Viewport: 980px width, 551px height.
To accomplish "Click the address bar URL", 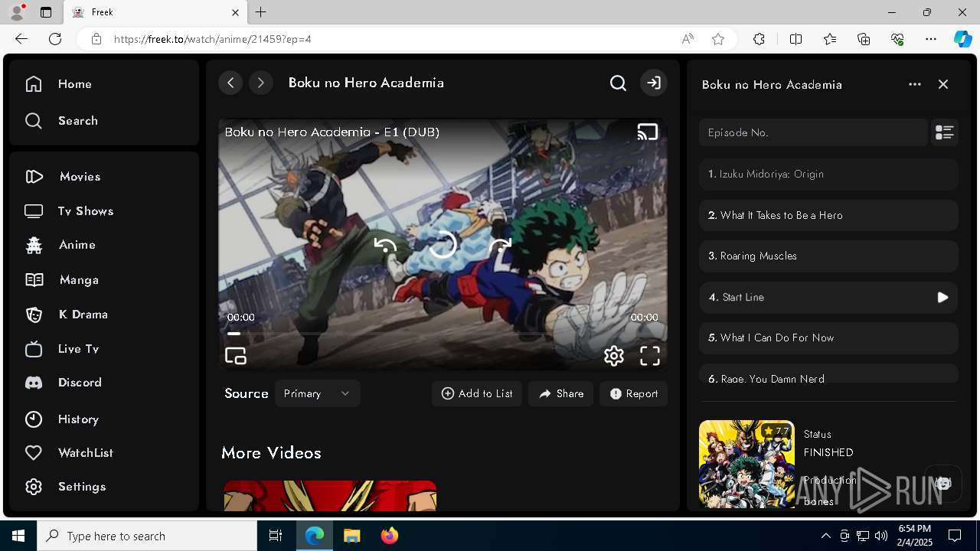I will (213, 39).
